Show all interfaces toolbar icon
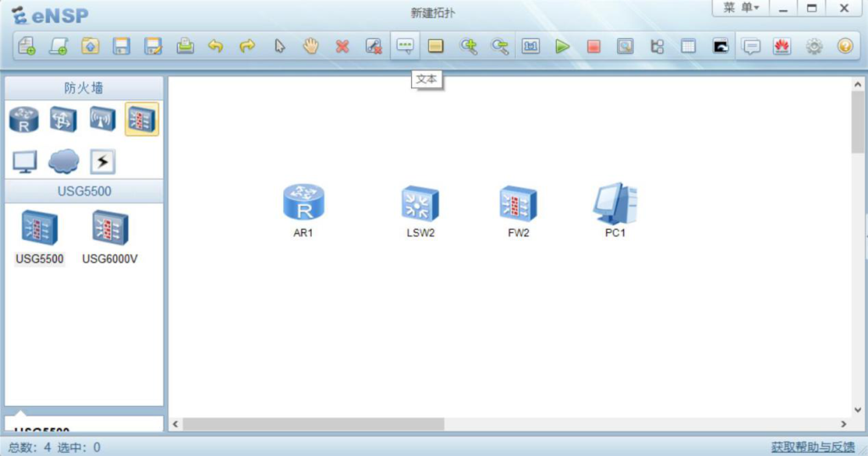Screen dimensions: 868x456 coord(657,46)
